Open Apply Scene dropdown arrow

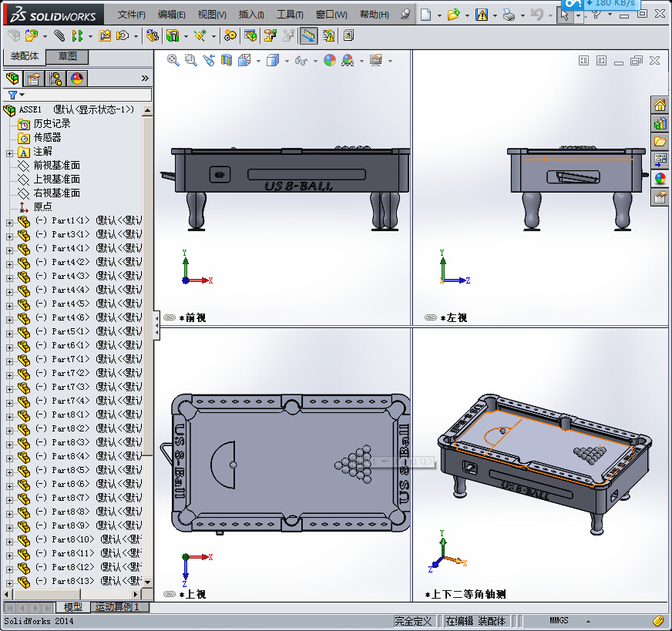coord(361,61)
